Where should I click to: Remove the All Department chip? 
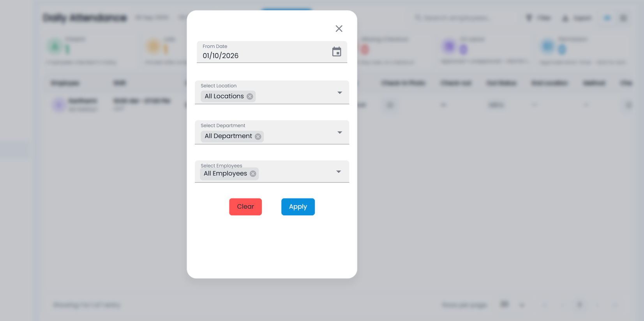pos(258,137)
